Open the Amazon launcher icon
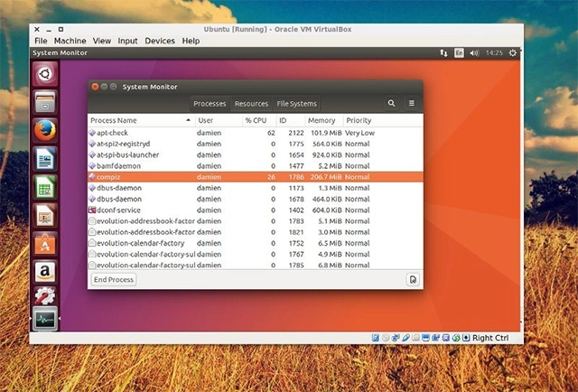 pos(45,272)
